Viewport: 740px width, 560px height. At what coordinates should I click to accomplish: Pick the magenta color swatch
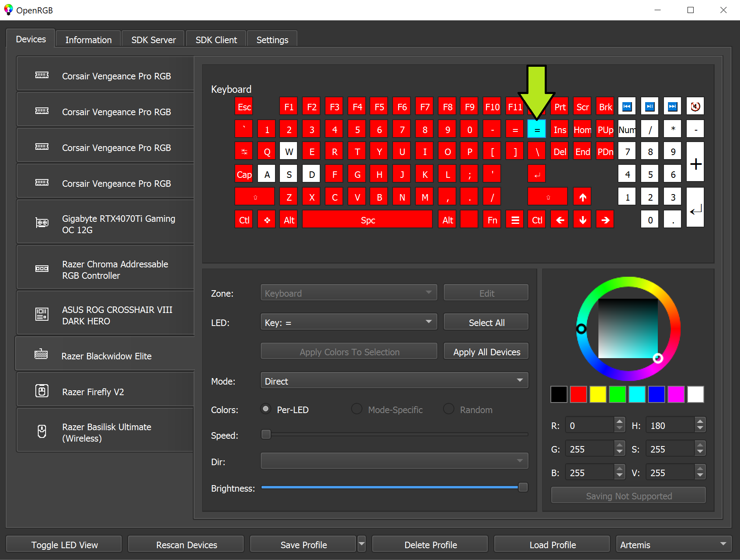click(x=676, y=394)
